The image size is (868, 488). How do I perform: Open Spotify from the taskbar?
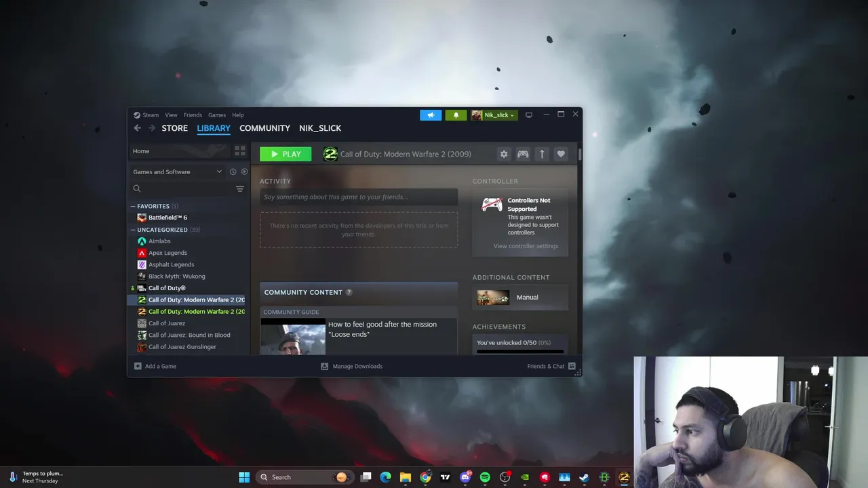pyautogui.click(x=485, y=477)
